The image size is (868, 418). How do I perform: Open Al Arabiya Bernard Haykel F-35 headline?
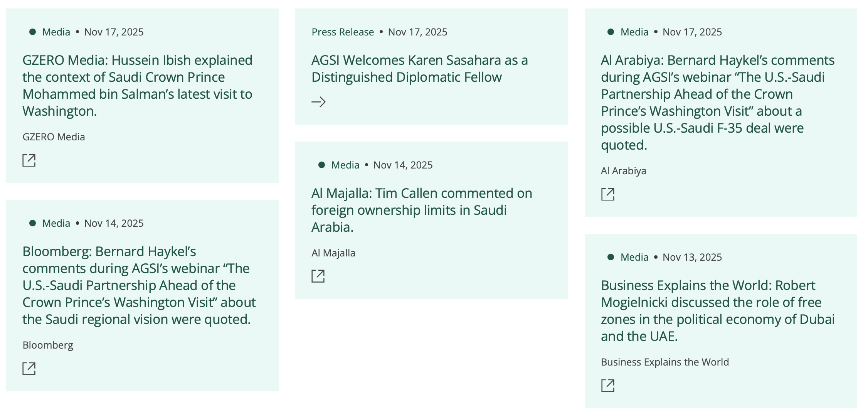pyautogui.click(x=717, y=102)
